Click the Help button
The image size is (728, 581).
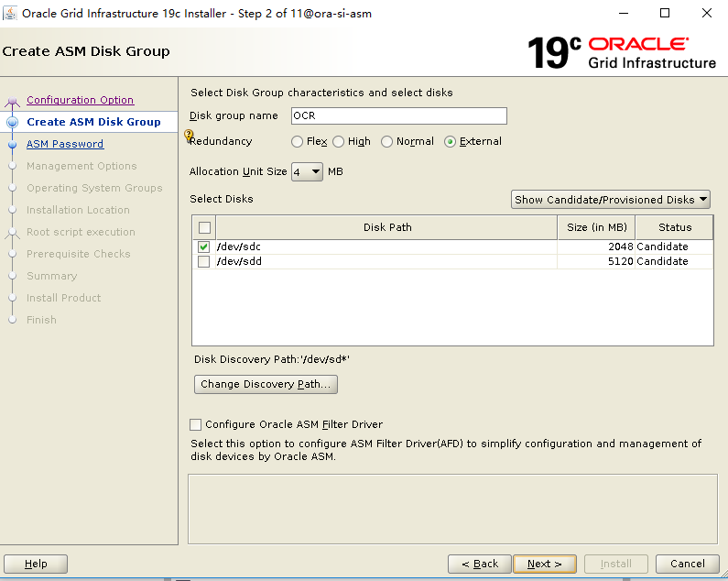36,564
